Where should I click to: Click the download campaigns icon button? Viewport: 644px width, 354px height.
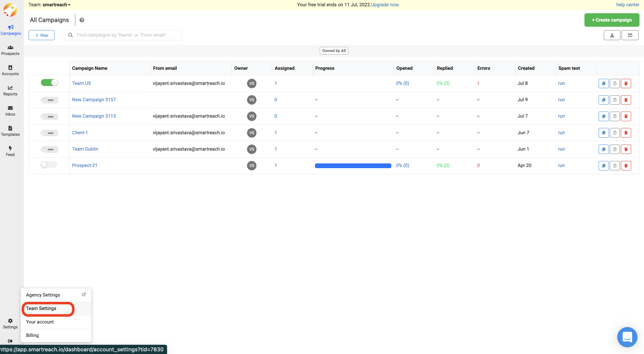[612, 35]
